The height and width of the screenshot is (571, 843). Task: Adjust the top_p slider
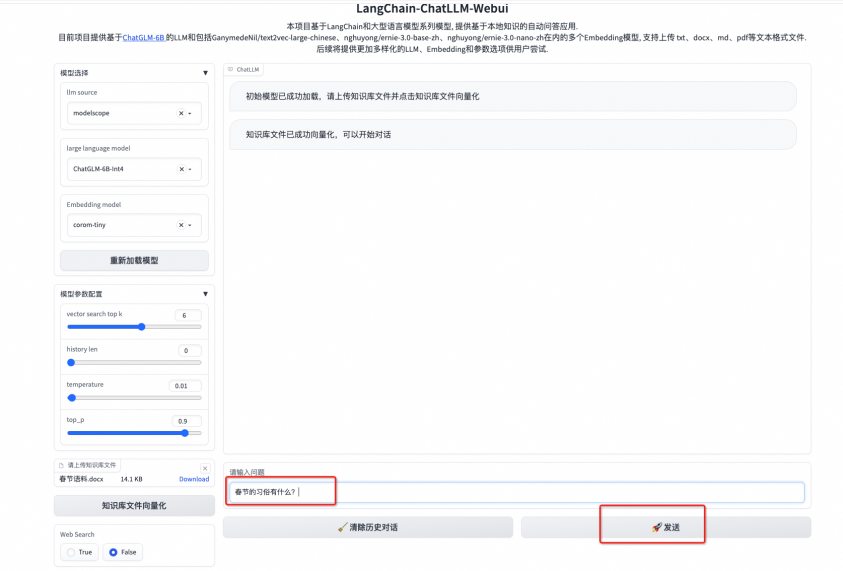[134, 433]
